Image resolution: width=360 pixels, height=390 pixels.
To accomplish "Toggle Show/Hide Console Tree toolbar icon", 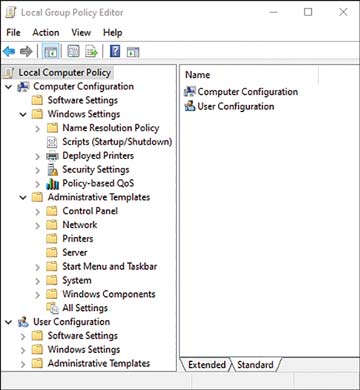I will pos(51,52).
